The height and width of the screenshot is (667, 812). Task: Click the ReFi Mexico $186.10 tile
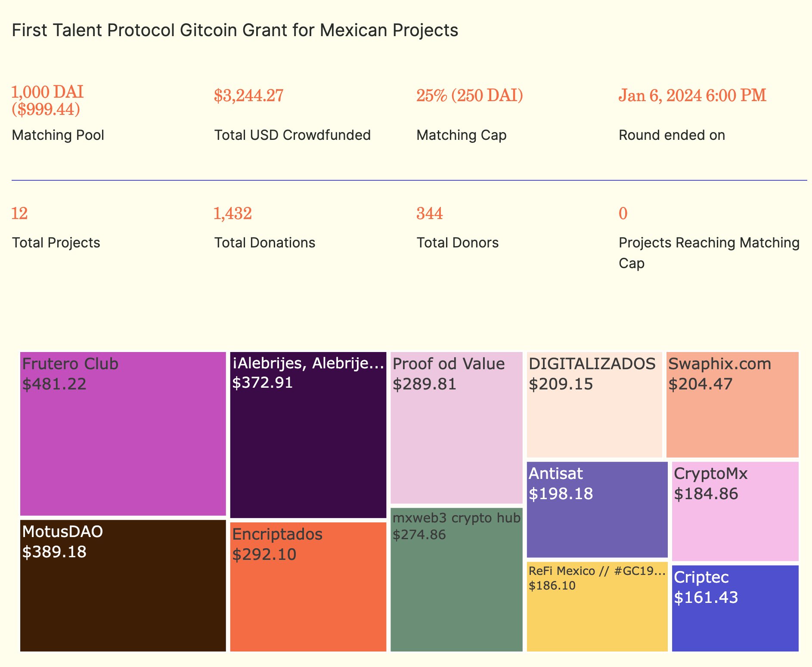(597, 606)
